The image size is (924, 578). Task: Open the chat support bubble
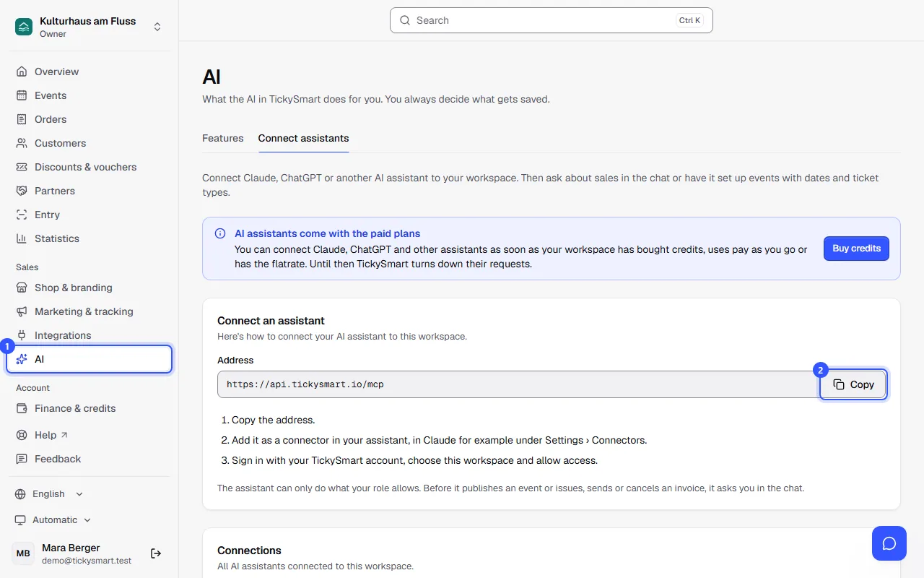click(x=889, y=543)
